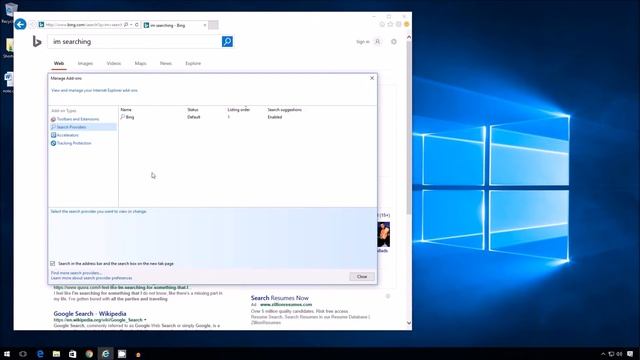Click Sign in on Bing
The height and width of the screenshot is (360, 640).
[x=362, y=42]
